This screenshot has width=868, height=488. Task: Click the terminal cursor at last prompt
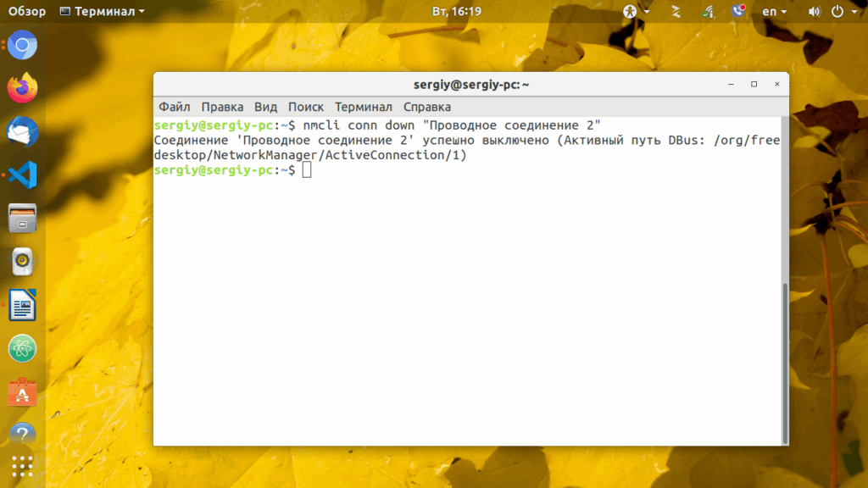click(307, 170)
